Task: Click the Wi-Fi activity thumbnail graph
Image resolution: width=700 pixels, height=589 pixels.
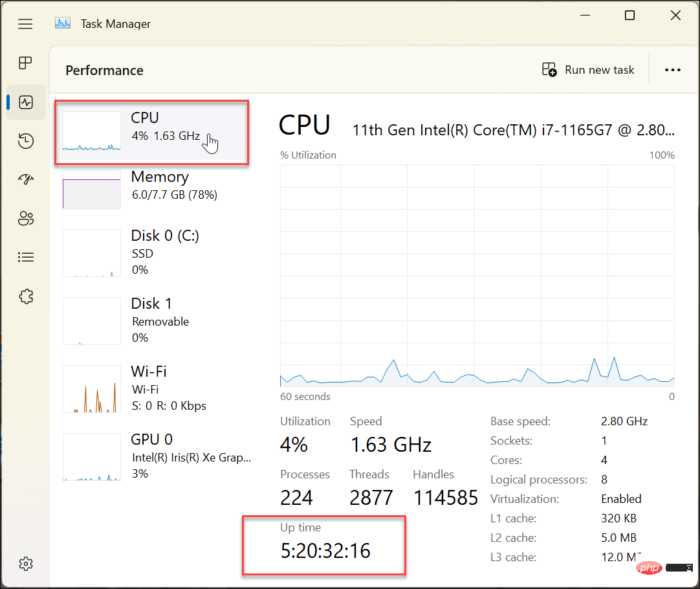Action: point(91,388)
